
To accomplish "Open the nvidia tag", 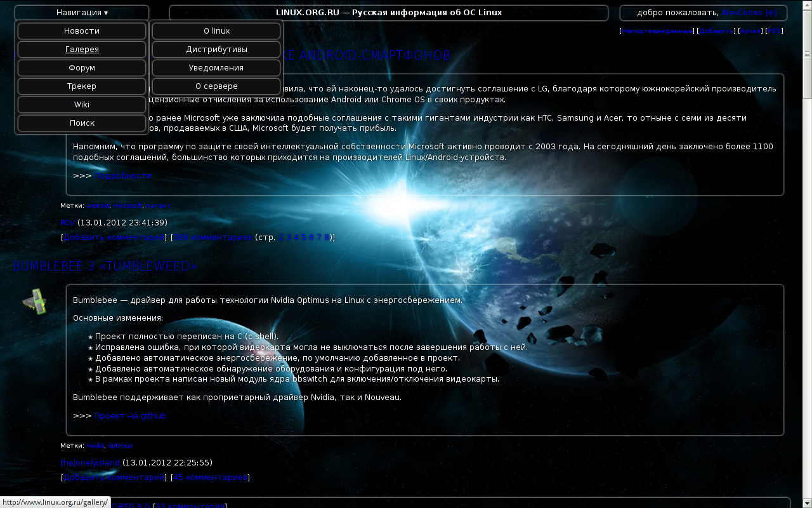I will 95,446.
